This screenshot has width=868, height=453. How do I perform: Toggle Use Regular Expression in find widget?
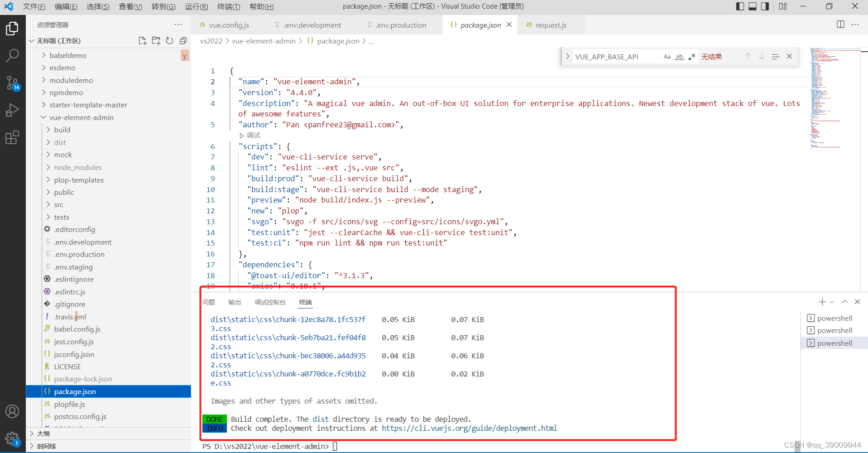692,57
